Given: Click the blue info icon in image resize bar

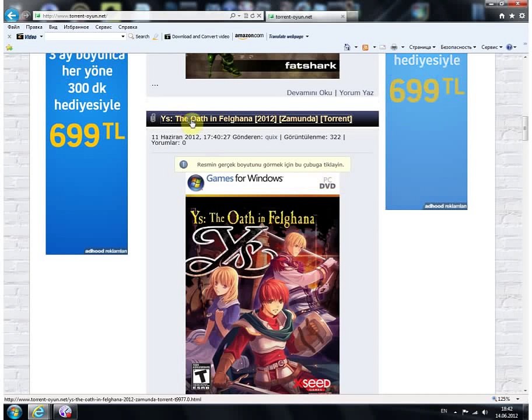Looking at the screenshot, I should [184, 164].
